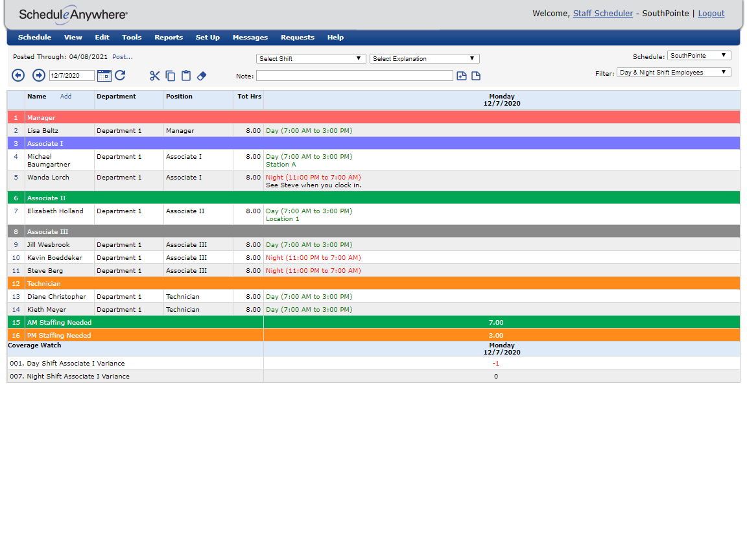This screenshot has width=747, height=560.
Task: Open the Requests menu
Action: [x=297, y=37]
